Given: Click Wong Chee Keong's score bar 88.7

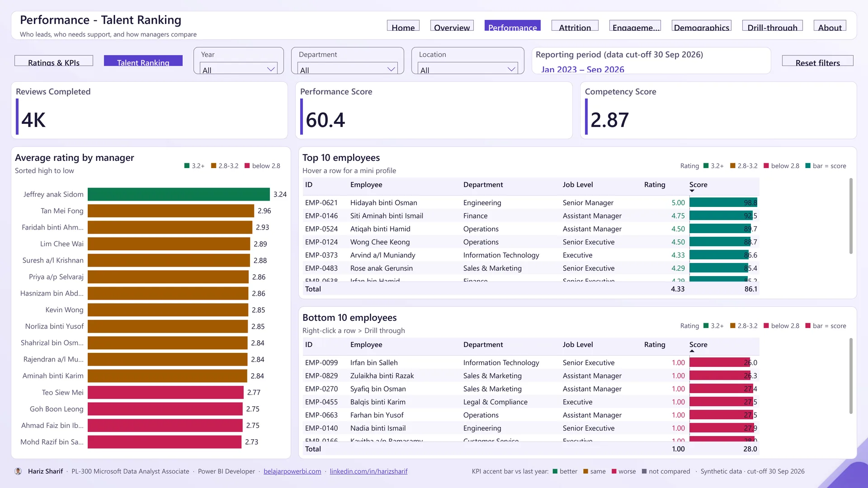Looking at the screenshot, I should click(x=720, y=242).
